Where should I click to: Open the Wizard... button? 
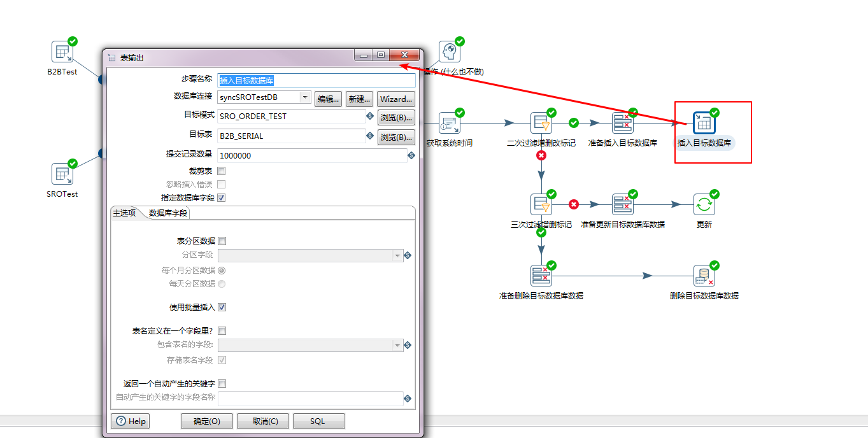[x=396, y=99]
